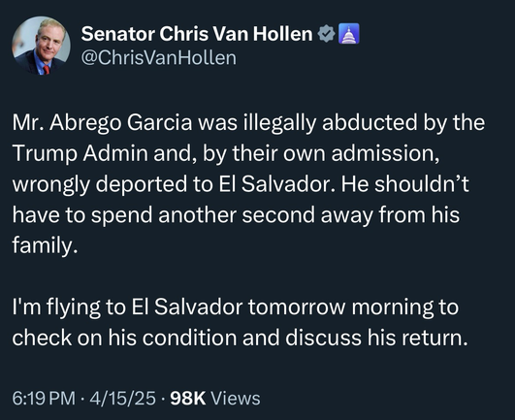Image resolution: width=515 pixels, height=420 pixels.
Task: Select the 4/15/25 post date
Action: coord(122,399)
